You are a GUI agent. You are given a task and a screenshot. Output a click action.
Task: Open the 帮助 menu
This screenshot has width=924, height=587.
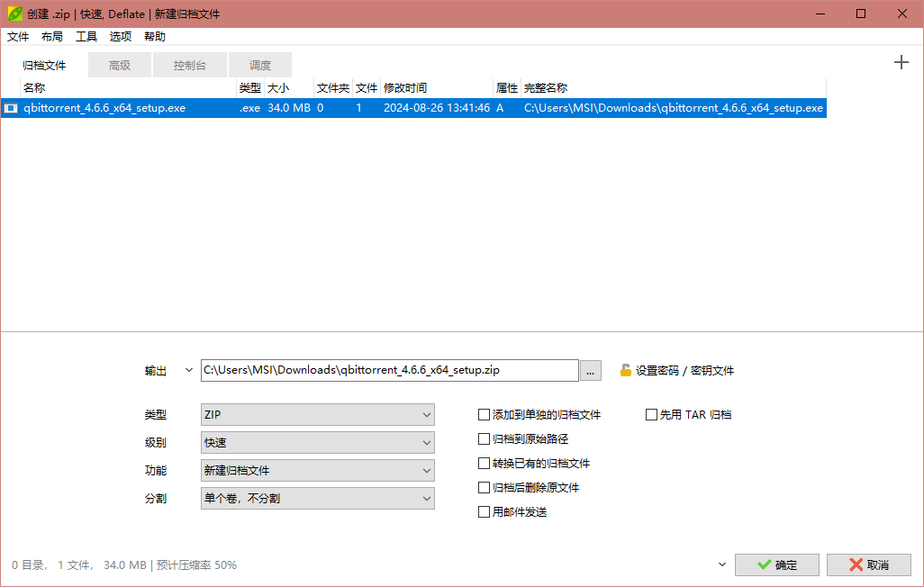pyautogui.click(x=154, y=37)
